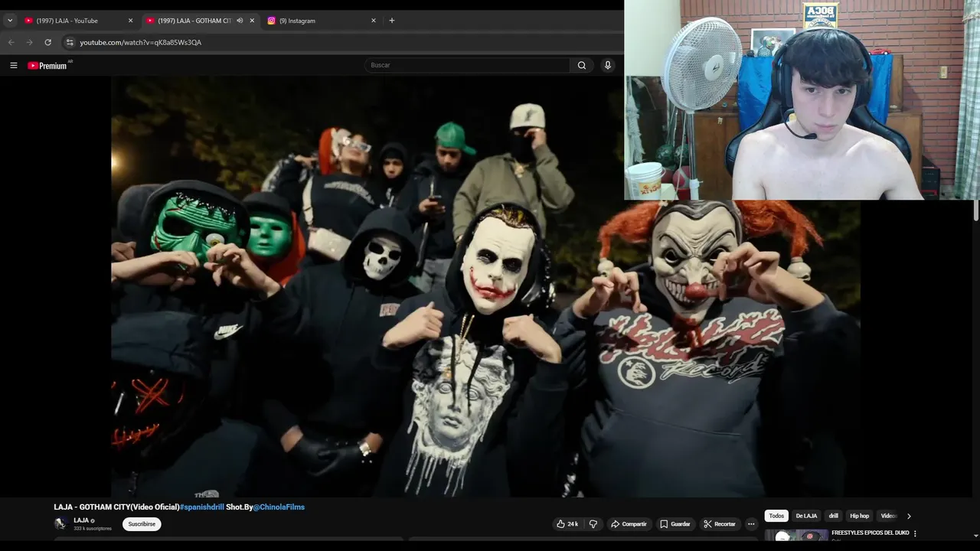Like the video with 24 k thumbs up

(567, 524)
